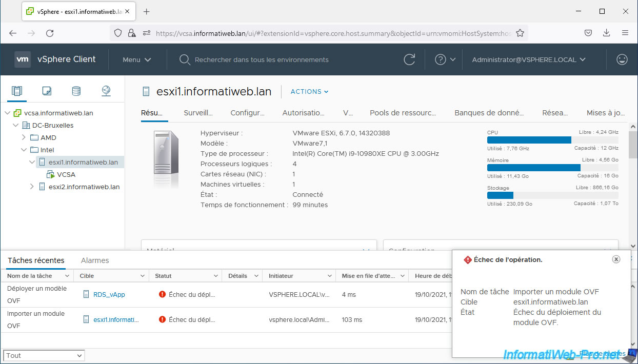The width and height of the screenshot is (638, 364).
Task: Select VCSA in the inventory tree
Action: point(66,175)
